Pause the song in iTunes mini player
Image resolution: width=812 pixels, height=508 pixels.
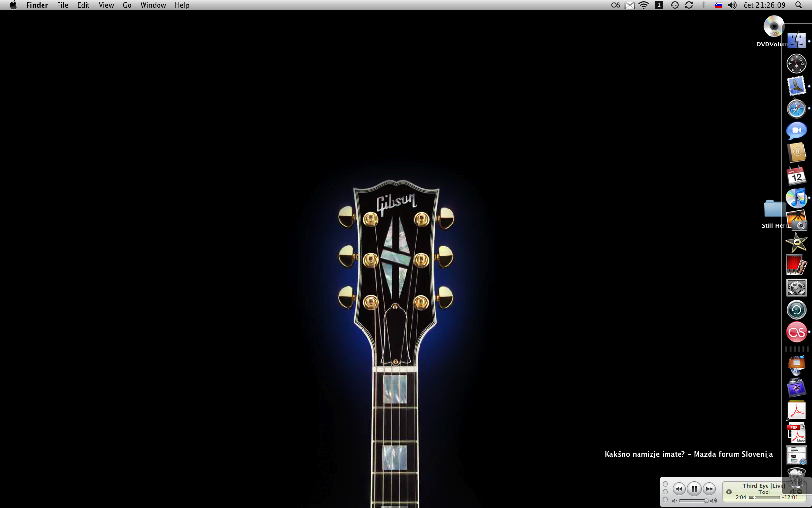694,489
